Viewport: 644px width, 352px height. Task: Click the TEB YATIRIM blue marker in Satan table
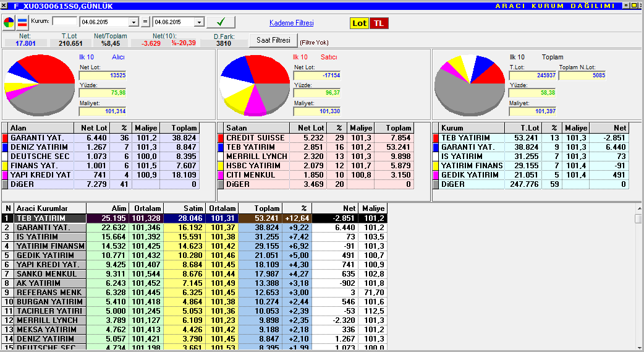coord(221,147)
